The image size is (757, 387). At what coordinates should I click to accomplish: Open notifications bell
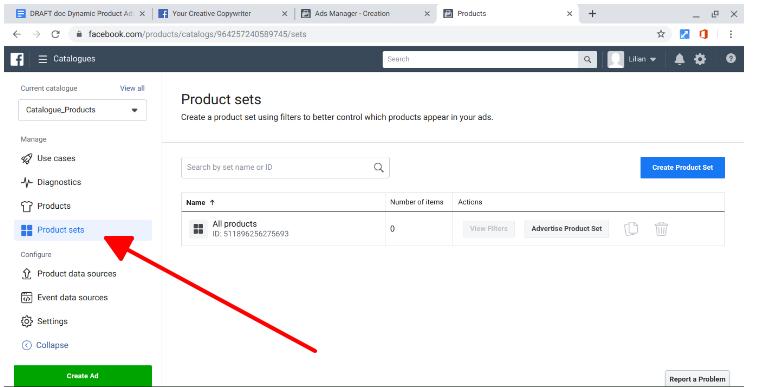click(679, 59)
